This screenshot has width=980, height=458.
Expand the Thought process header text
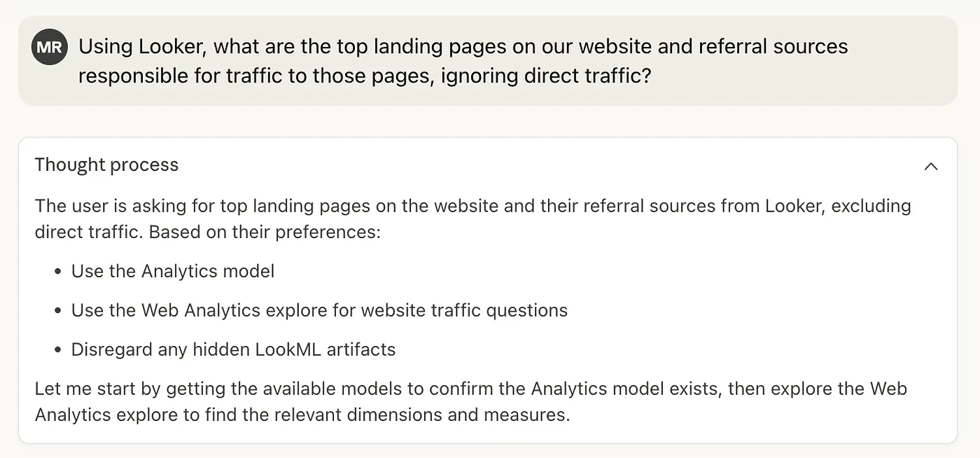pos(106,165)
